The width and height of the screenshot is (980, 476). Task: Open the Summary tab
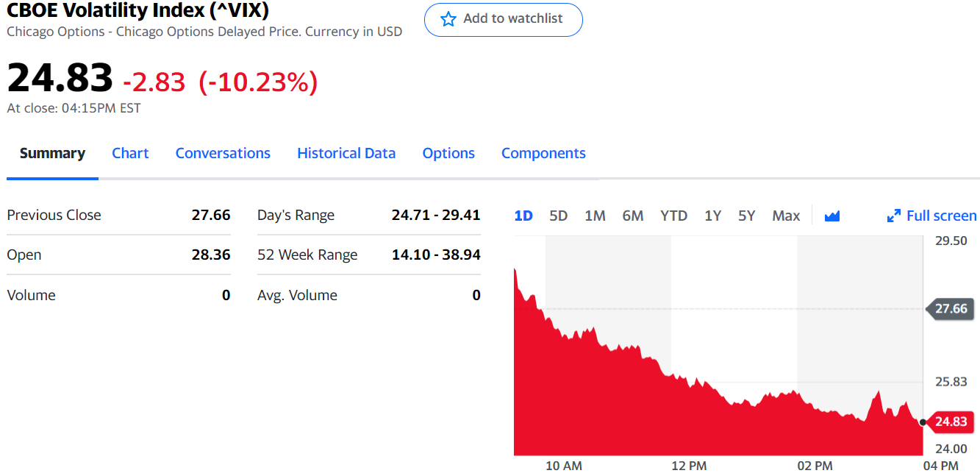click(52, 153)
